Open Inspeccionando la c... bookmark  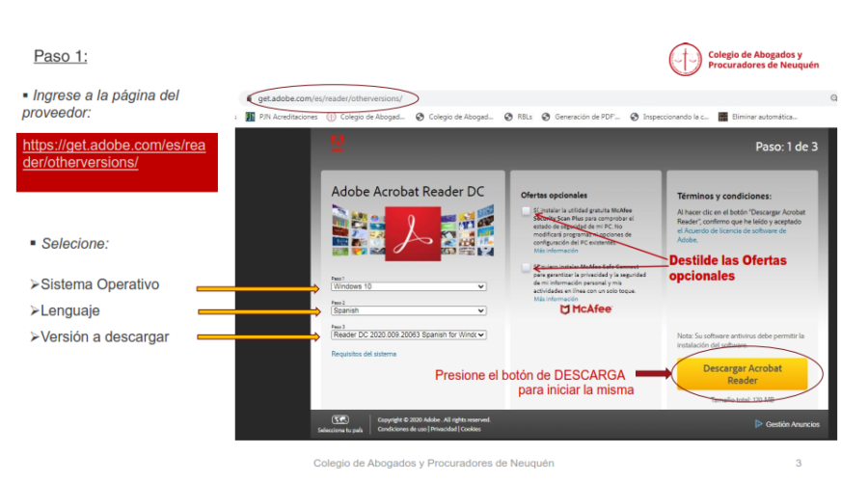point(669,117)
